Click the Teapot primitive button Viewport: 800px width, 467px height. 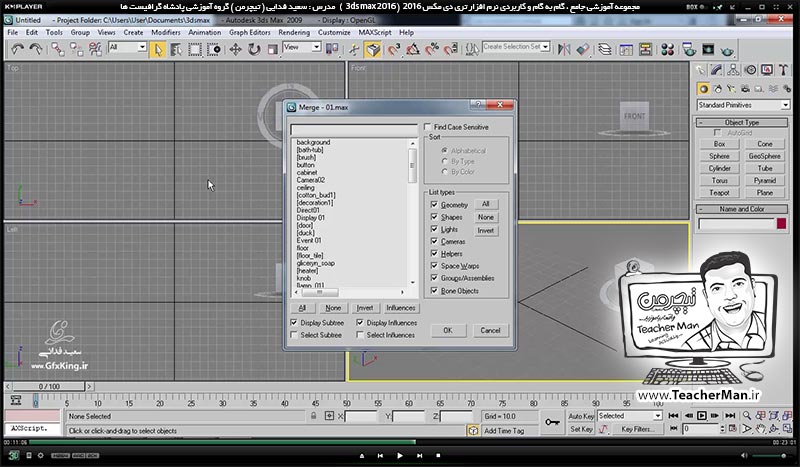[x=719, y=193]
